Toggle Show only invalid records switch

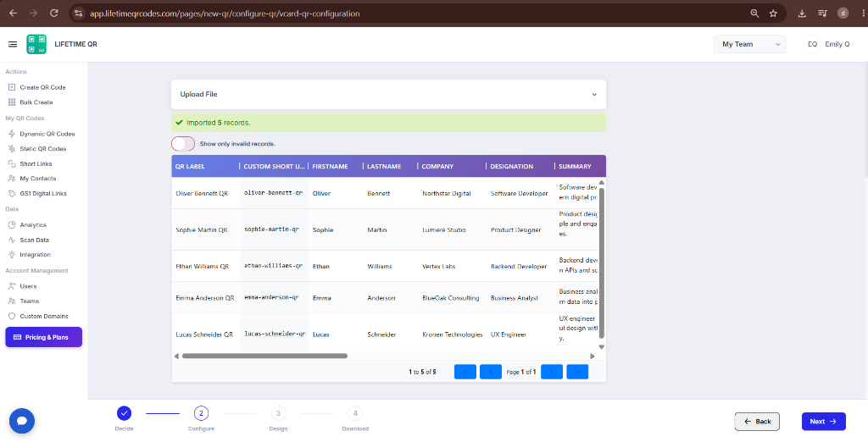pos(183,144)
